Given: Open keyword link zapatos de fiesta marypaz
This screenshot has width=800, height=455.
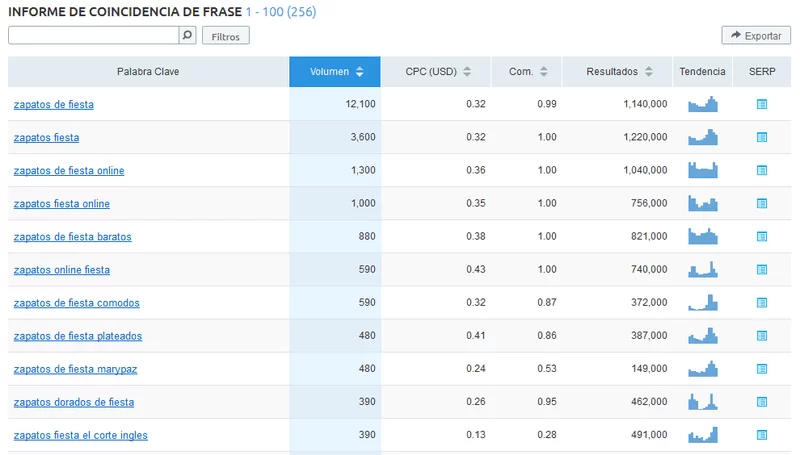Looking at the screenshot, I should point(76,369).
